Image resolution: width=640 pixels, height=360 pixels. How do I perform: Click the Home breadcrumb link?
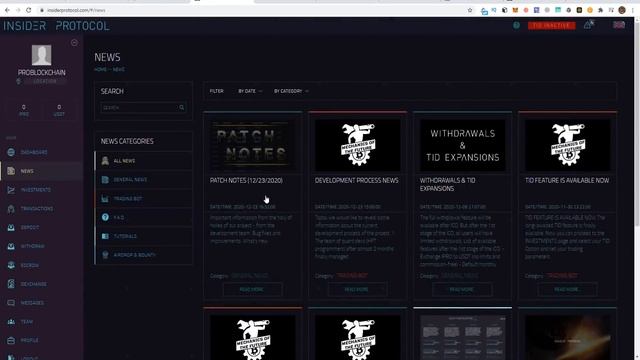click(x=100, y=69)
